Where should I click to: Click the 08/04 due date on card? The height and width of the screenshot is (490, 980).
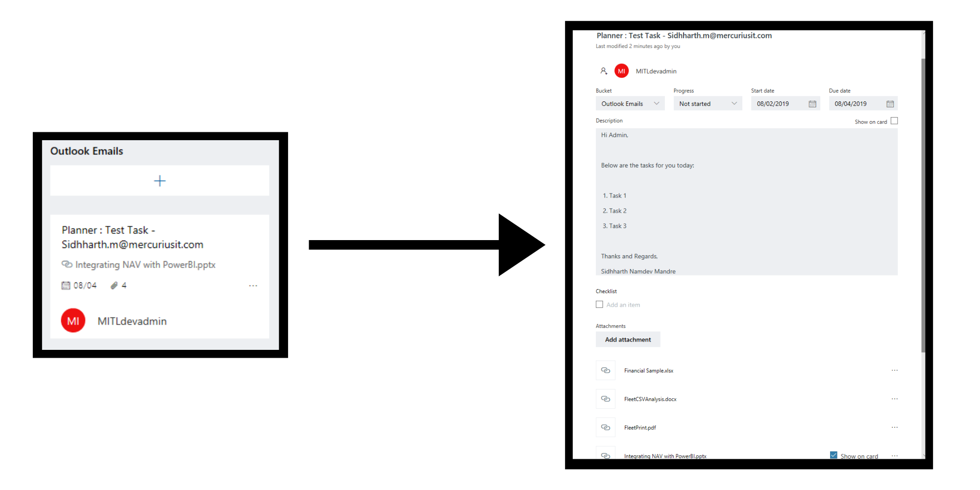coord(85,285)
